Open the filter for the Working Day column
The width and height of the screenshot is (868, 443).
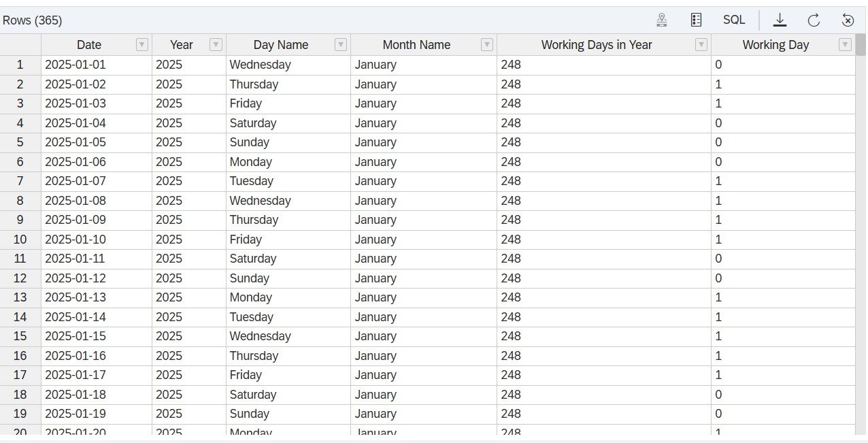pos(845,44)
